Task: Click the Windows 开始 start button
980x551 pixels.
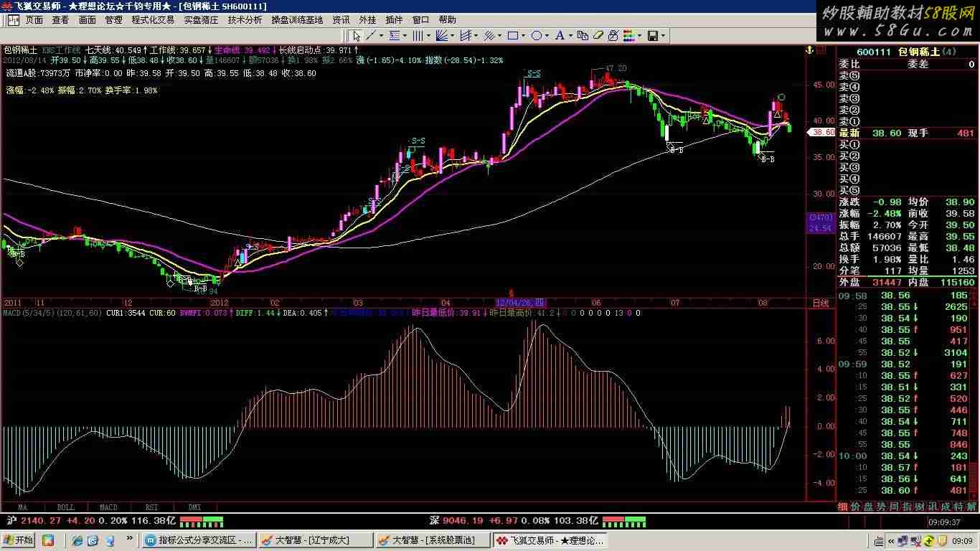Action: pyautogui.click(x=19, y=540)
